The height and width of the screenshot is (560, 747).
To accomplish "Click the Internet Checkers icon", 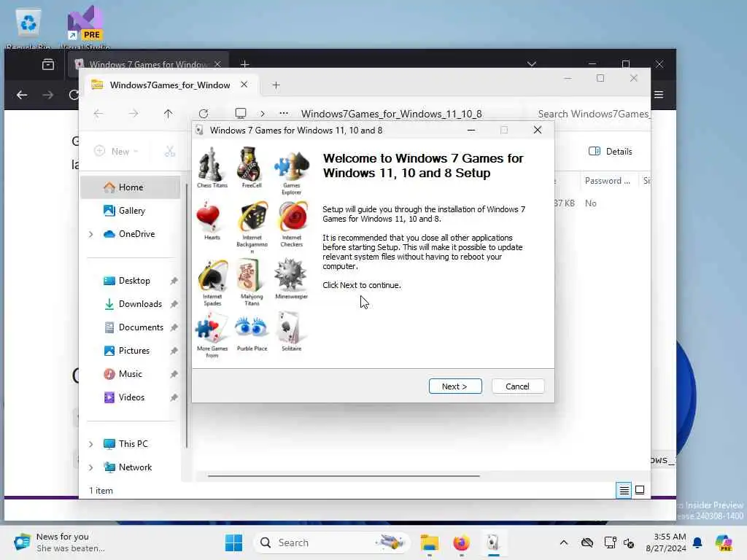I will click(293, 217).
